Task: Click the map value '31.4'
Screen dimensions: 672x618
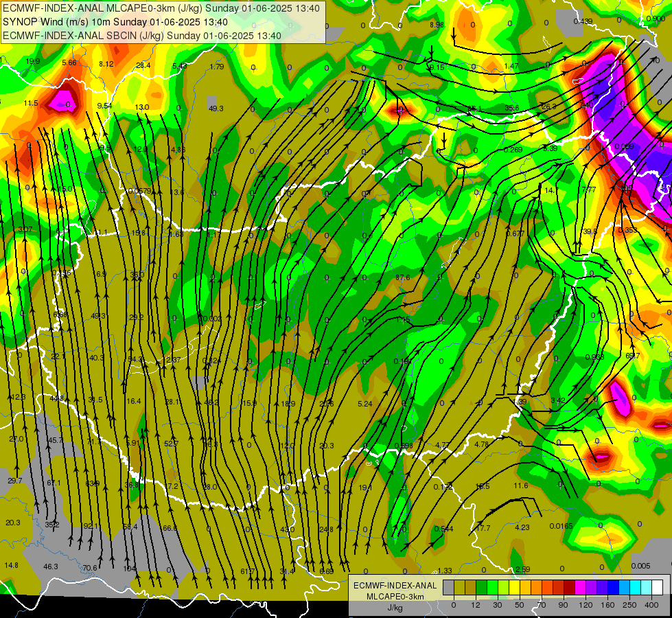Action: (287, 571)
